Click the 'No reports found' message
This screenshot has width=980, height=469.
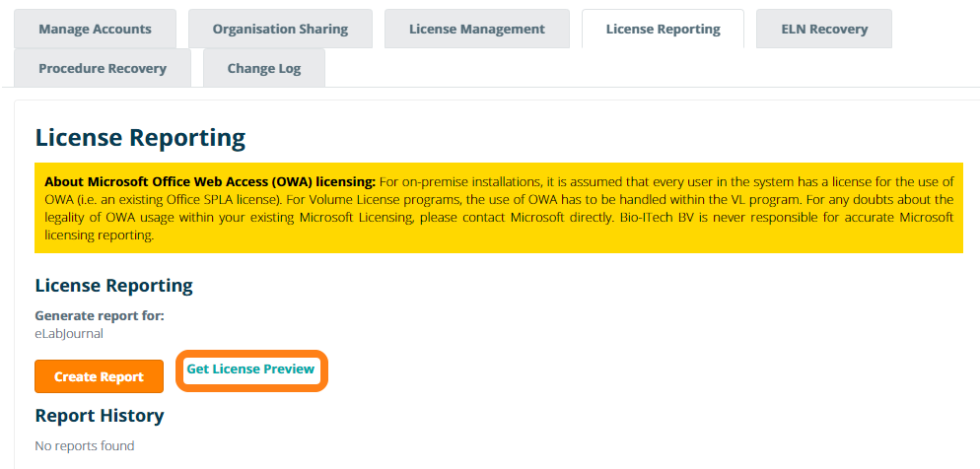pyautogui.click(x=84, y=446)
